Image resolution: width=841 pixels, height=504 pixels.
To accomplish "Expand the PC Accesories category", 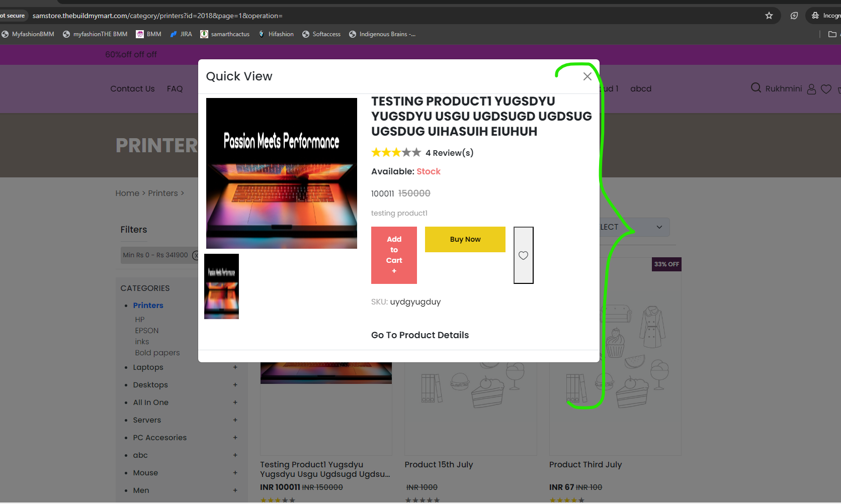I will click(235, 438).
